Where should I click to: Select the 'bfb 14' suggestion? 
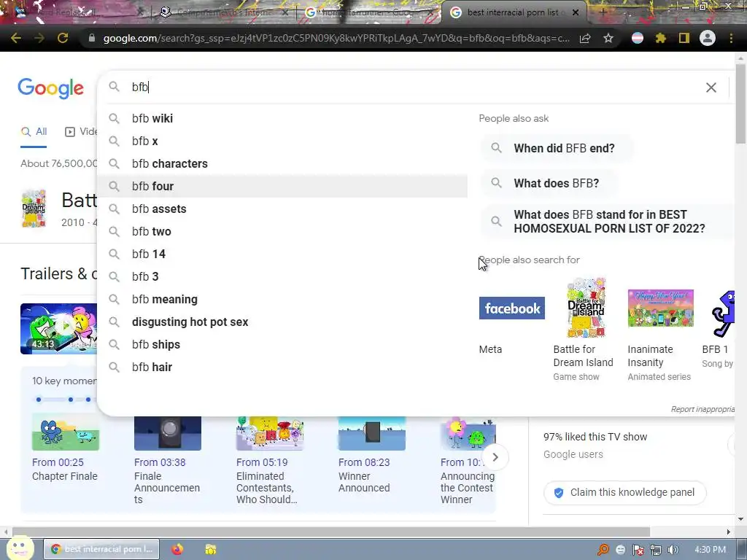click(x=282, y=254)
